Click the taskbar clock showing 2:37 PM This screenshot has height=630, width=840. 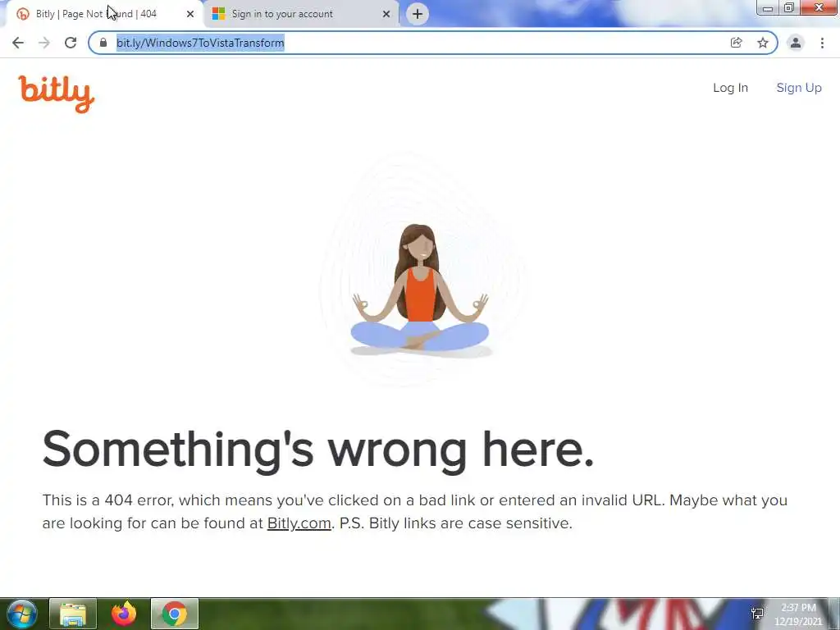[x=798, y=614]
